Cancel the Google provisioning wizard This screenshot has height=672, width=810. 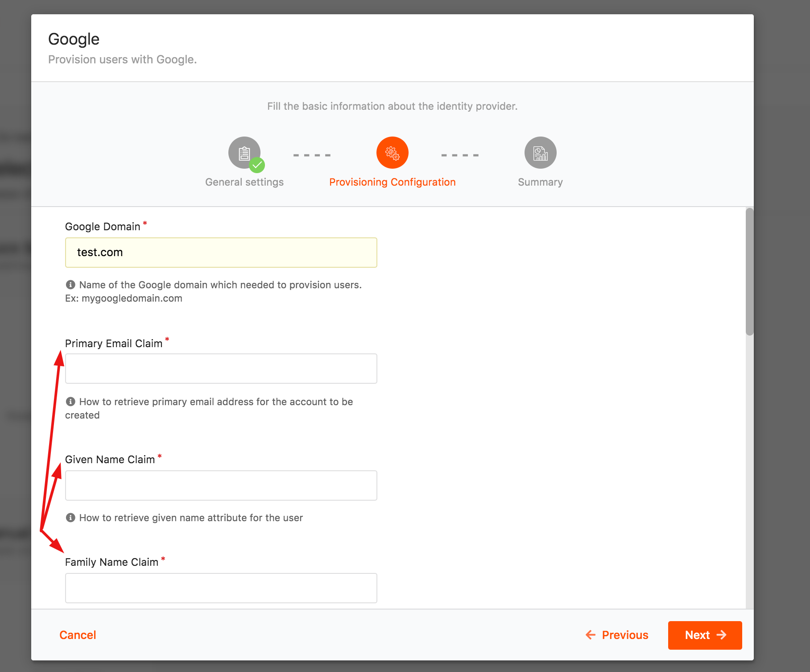click(78, 635)
